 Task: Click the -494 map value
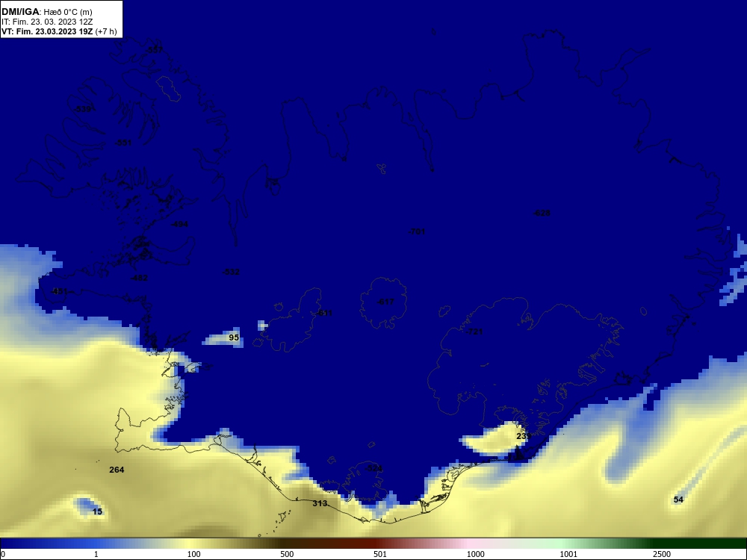(179, 224)
